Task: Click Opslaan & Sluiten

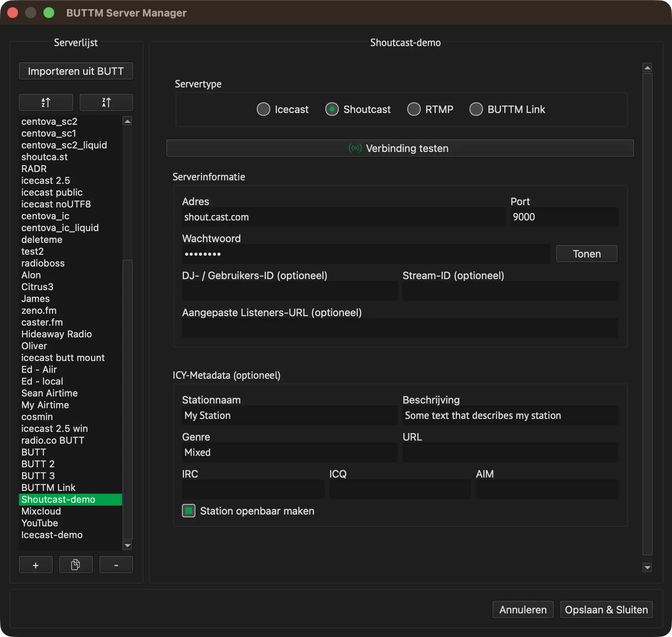Action: coord(607,609)
